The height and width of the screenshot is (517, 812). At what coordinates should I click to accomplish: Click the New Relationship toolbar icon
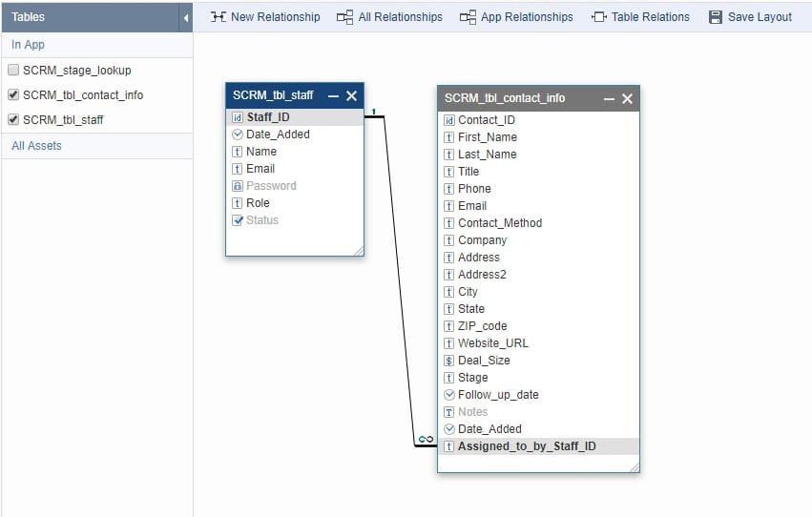tap(219, 17)
